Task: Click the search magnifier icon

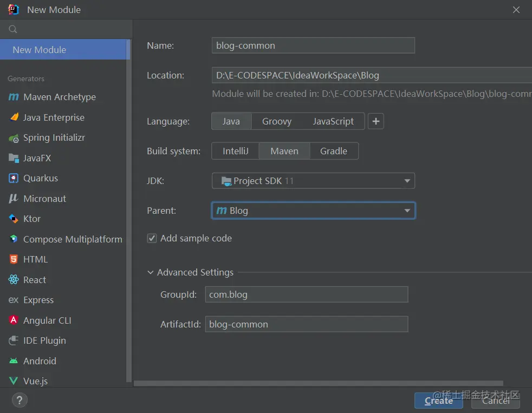Action: pos(13,29)
